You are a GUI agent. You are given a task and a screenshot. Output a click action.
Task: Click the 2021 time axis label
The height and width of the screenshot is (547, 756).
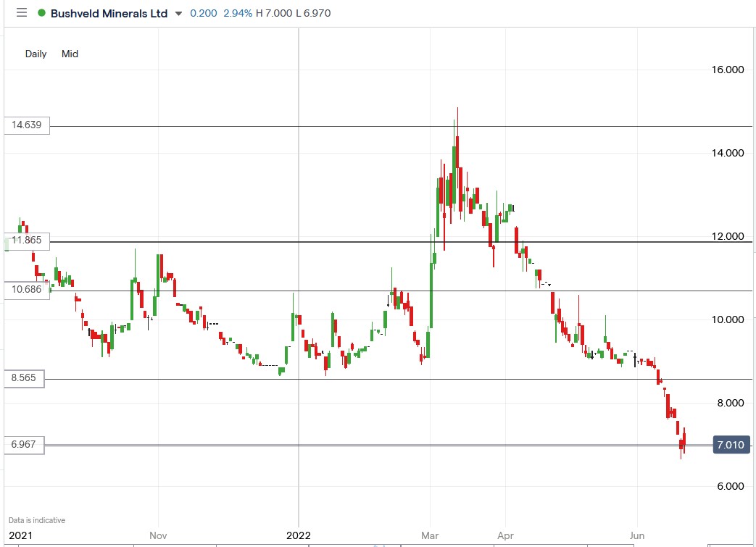pyautogui.click(x=21, y=535)
